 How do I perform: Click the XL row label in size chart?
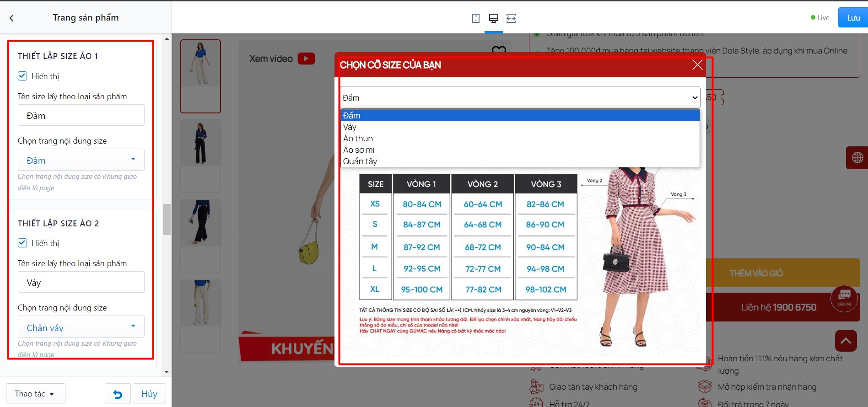[x=375, y=289]
